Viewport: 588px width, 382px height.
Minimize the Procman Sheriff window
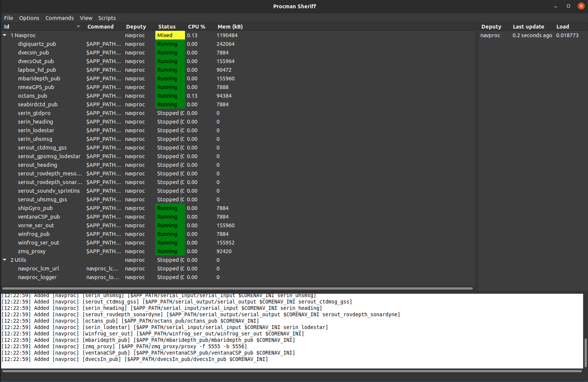coord(556,6)
